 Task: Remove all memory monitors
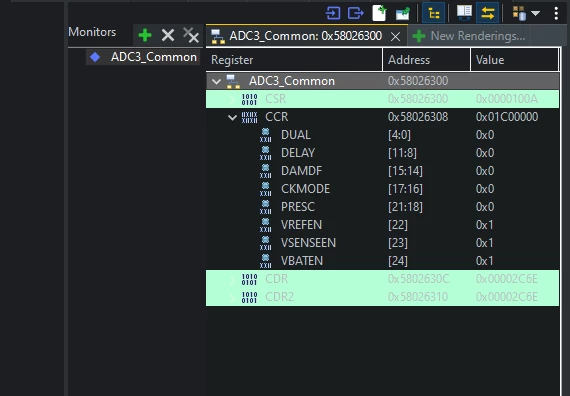click(x=191, y=35)
